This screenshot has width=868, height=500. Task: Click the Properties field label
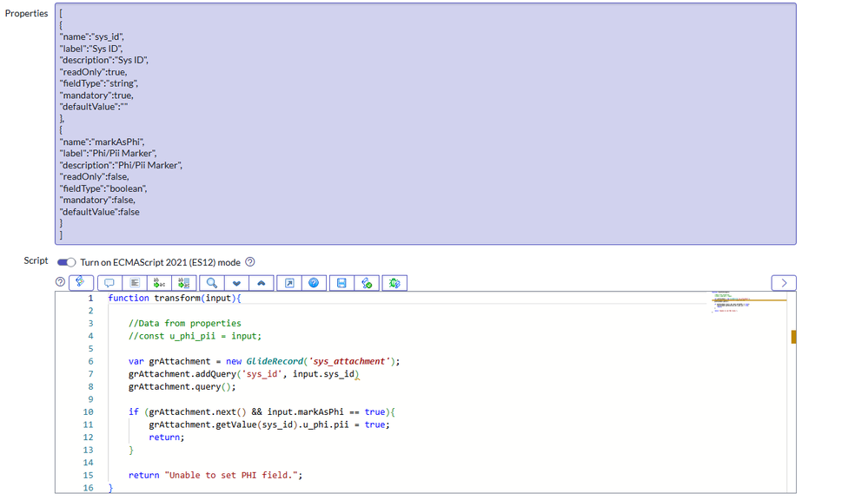click(x=27, y=13)
